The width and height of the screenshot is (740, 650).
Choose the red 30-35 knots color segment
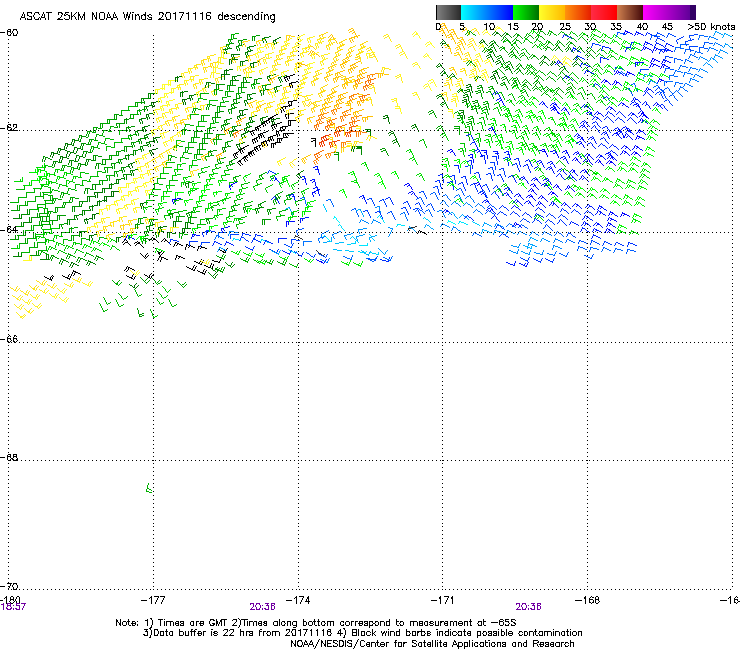(604, 12)
